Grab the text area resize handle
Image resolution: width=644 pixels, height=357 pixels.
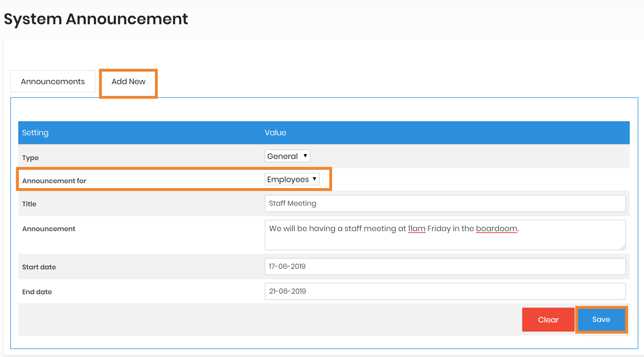tap(623, 247)
